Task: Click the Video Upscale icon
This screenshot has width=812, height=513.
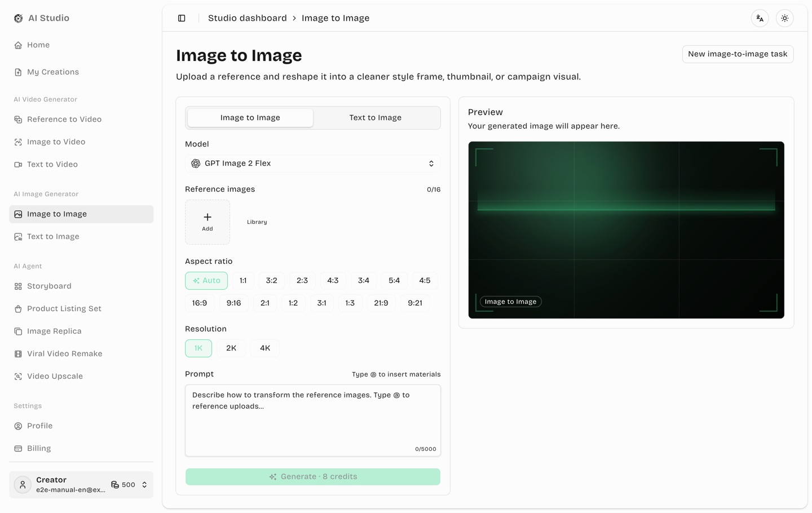Action: pyautogui.click(x=18, y=377)
